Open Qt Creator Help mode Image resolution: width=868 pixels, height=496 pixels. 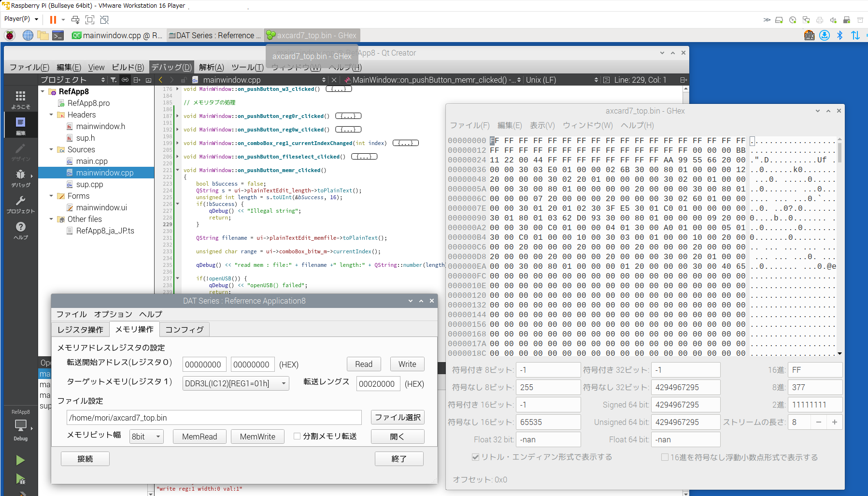20,230
